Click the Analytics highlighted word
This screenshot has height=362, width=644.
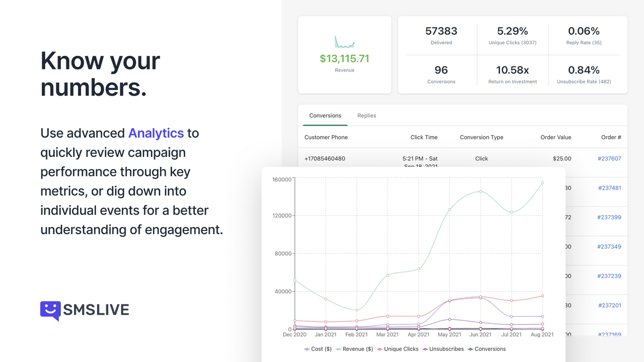tap(156, 133)
